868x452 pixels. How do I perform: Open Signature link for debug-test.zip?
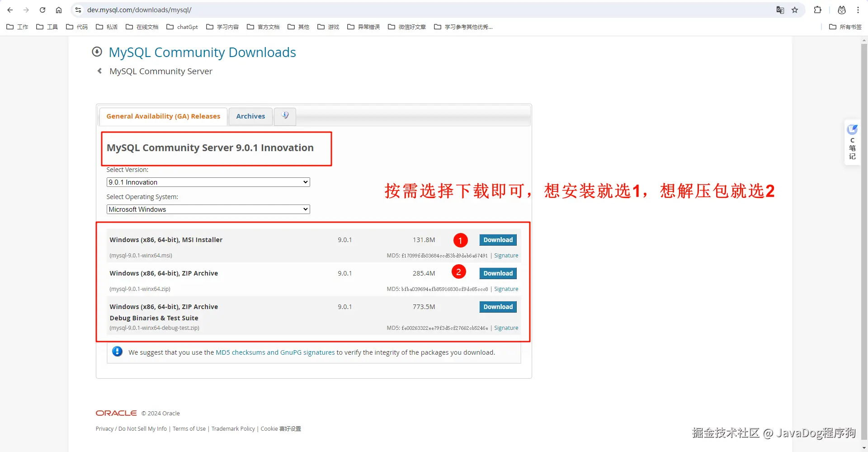506,328
